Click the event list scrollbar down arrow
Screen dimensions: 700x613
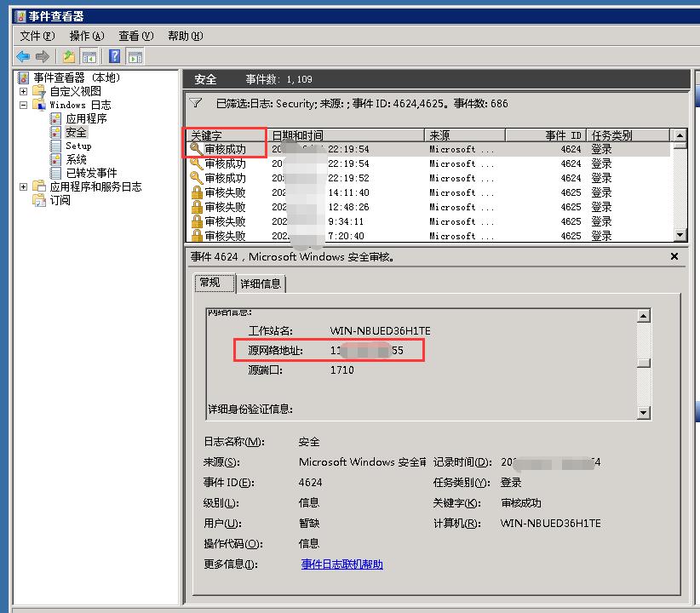pos(680,235)
